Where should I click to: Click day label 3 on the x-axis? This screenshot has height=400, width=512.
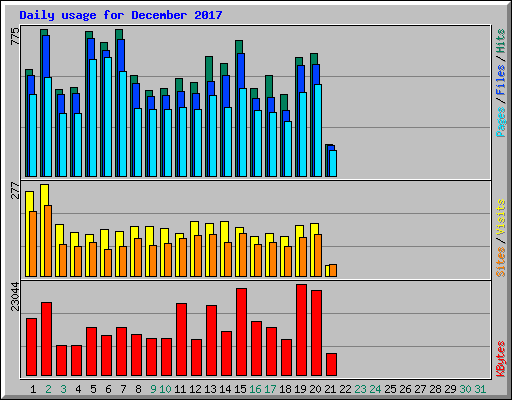point(63,389)
